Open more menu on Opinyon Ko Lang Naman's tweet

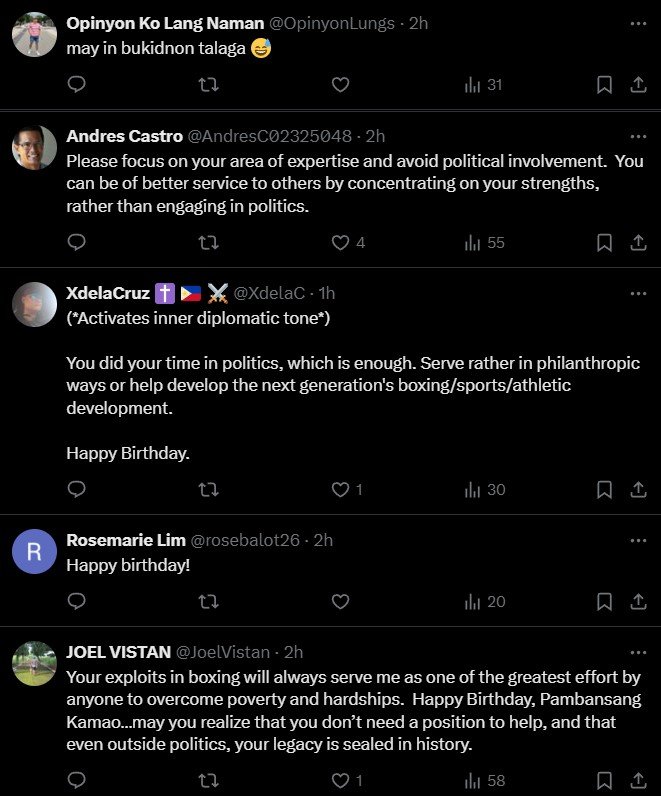click(638, 22)
